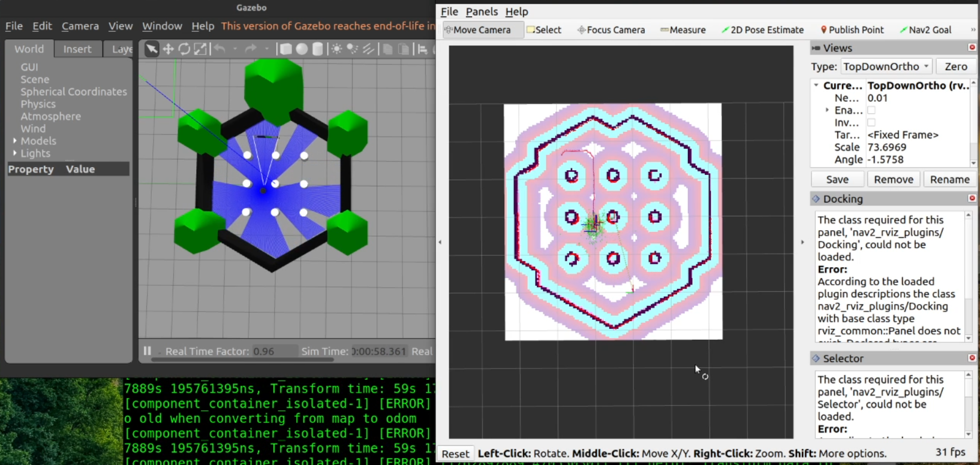This screenshot has height=465, width=980.
Task: Insert a sphere shape in Gazebo
Action: coord(302,49)
